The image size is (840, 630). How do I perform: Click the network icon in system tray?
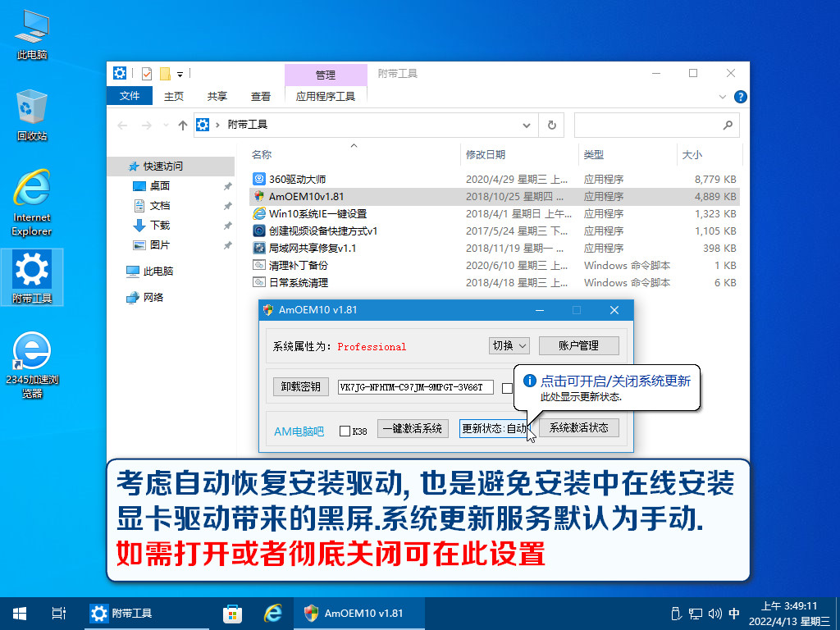tap(696, 614)
